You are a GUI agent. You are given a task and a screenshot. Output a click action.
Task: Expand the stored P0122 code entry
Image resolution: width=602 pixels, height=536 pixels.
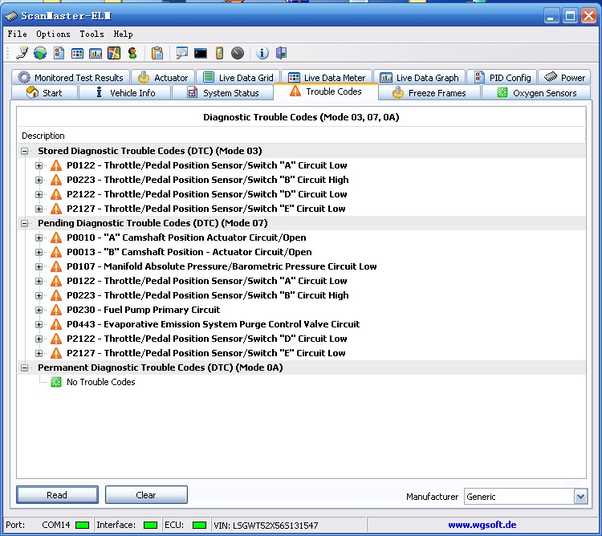[39, 166]
